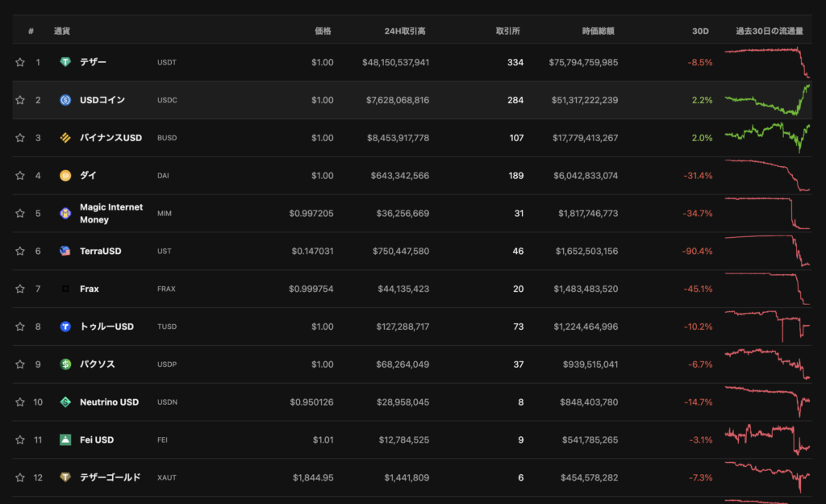Click the Frax logo icon

coord(65,289)
